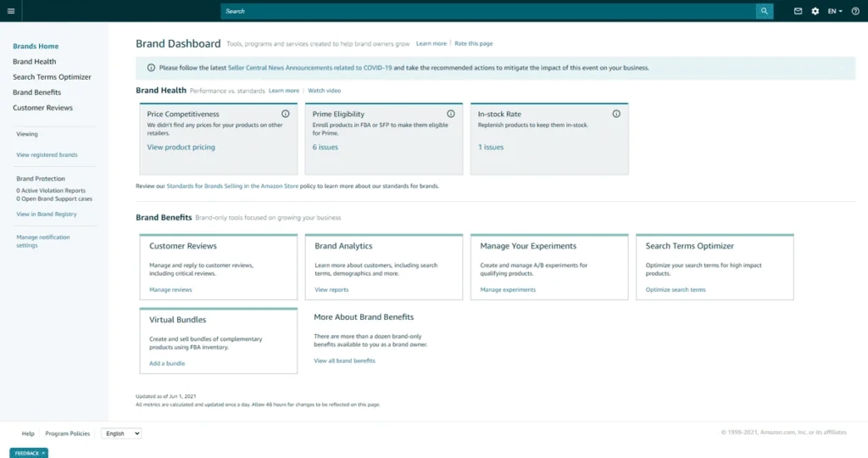Open the English footer language selector
This screenshot has height=458, width=868.
tap(121, 433)
